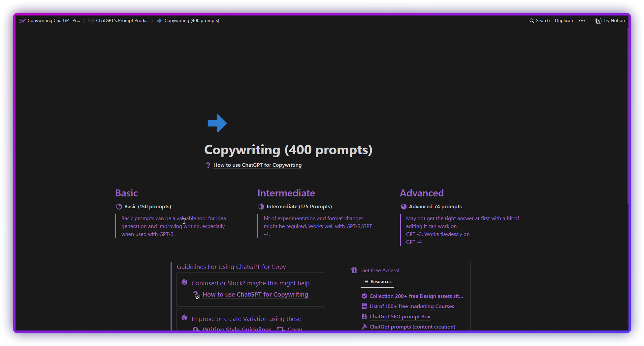Click the Intermediate heading

pyautogui.click(x=286, y=193)
